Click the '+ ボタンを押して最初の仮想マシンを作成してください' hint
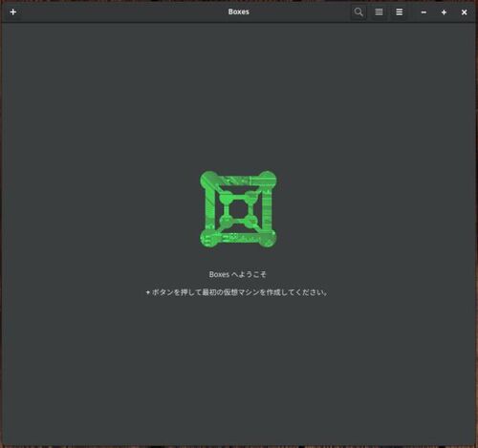Viewport: 478px width, 448px height. click(237, 292)
